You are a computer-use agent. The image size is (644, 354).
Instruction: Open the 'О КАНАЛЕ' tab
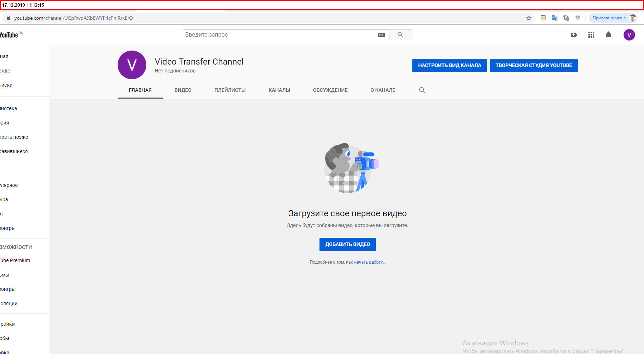coord(383,90)
